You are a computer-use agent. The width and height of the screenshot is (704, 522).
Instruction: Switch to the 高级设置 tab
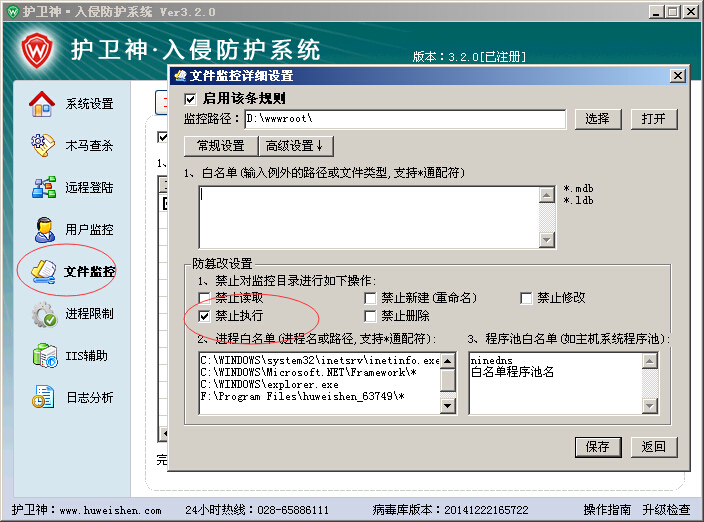(296, 146)
